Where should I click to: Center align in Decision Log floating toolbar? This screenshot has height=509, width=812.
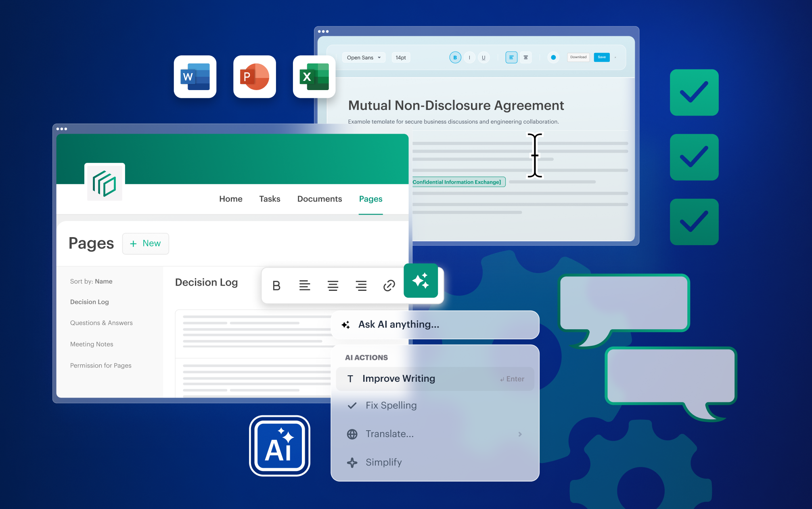[333, 286]
